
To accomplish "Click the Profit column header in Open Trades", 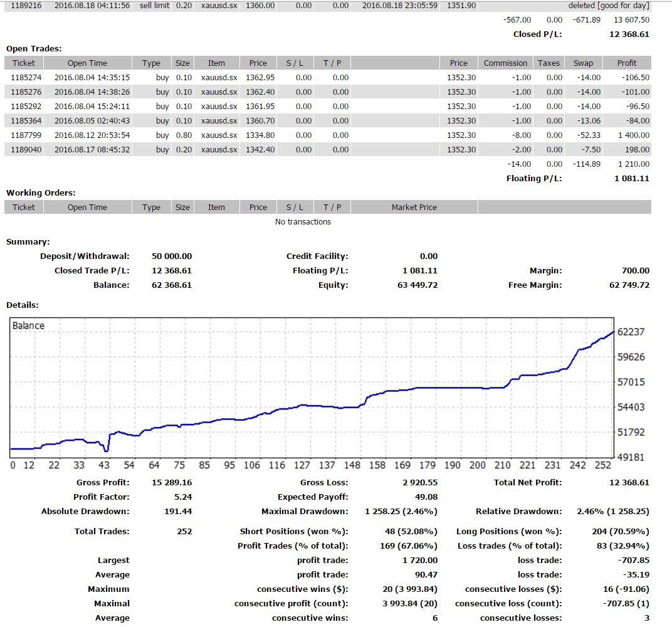I will tap(627, 63).
